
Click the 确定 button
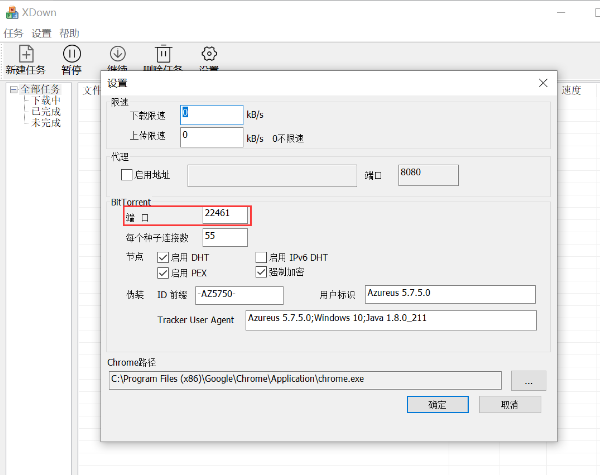coord(438,404)
